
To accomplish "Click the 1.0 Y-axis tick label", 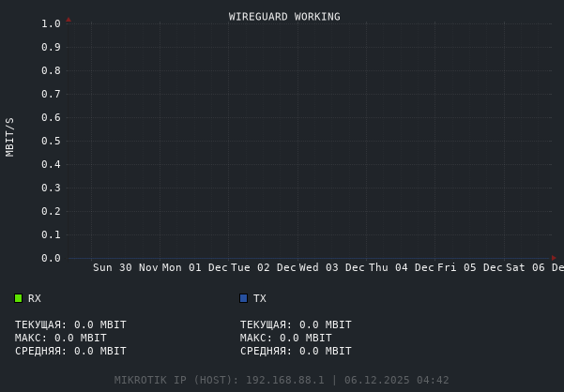I will (51, 23).
